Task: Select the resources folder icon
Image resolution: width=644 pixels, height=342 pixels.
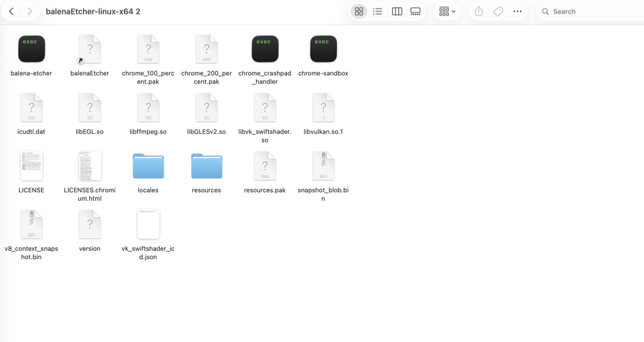Action: (x=206, y=166)
